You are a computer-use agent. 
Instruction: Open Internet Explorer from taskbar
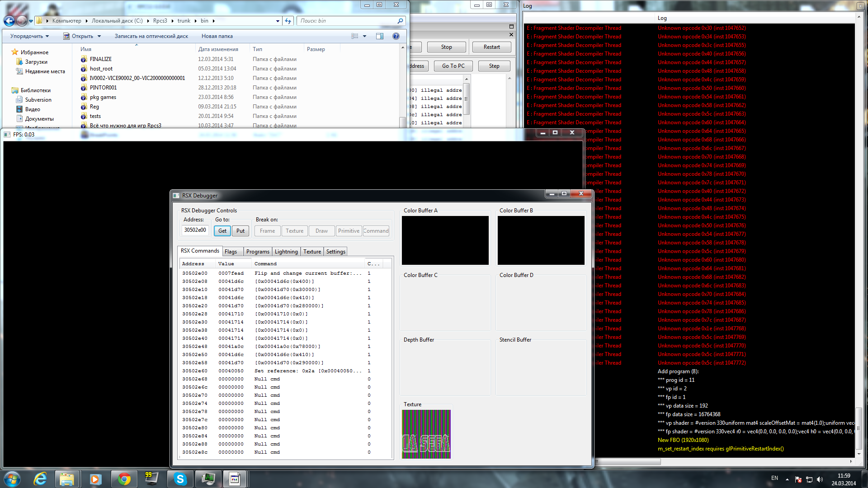(40, 479)
